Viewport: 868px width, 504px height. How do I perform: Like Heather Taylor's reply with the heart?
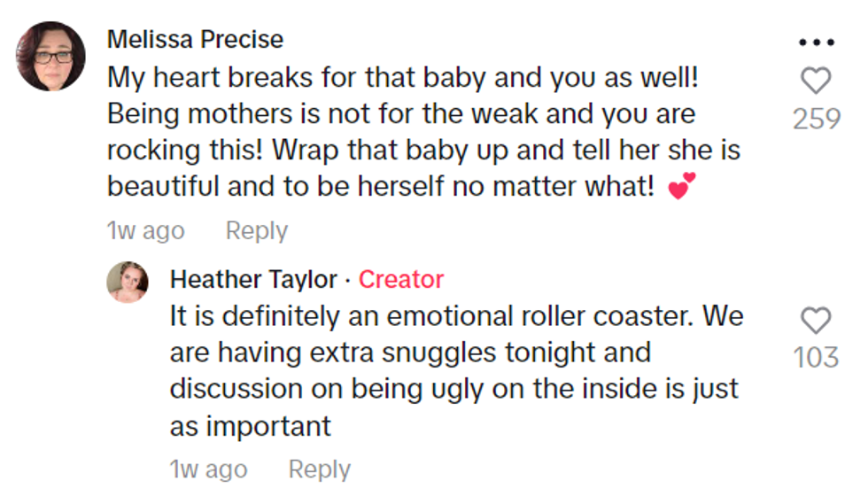pyautogui.click(x=816, y=321)
